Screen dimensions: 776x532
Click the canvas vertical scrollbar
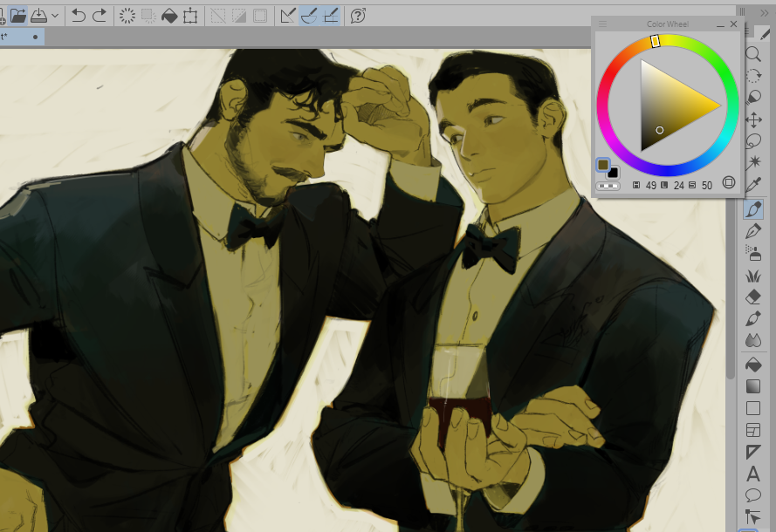click(x=731, y=290)
